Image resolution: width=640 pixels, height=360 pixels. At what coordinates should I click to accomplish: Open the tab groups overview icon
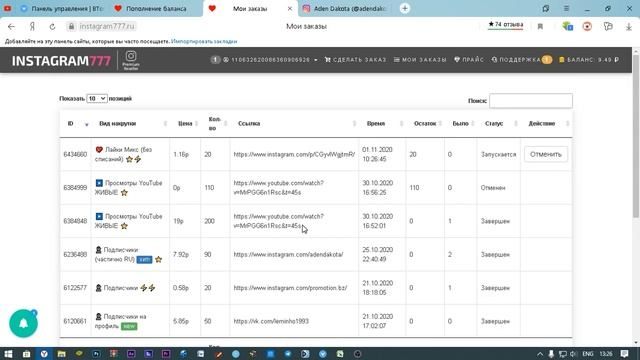[546, 9]
